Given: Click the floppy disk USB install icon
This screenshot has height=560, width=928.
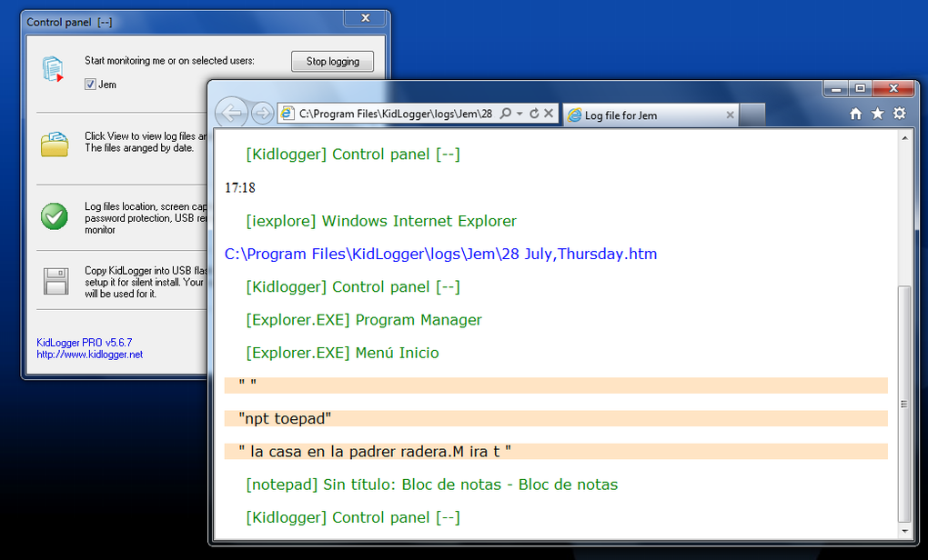Looking at the screenshot, I should (x=56, y=282).
